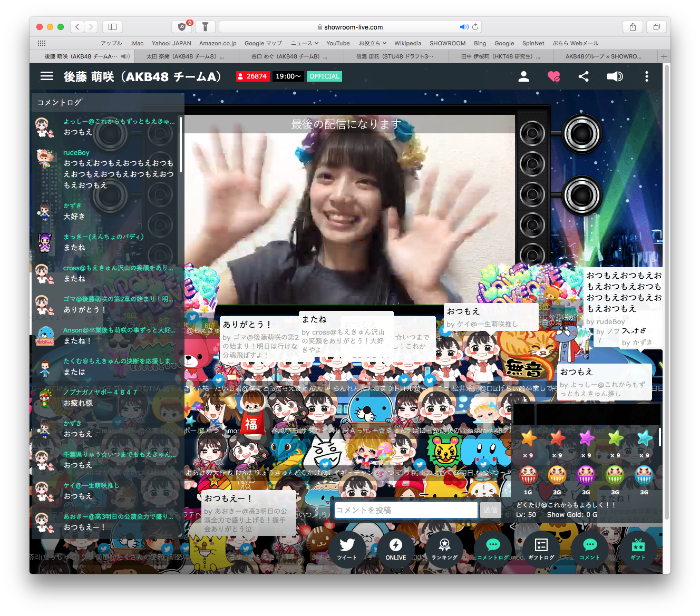Click the shield extension icon with badge 9
The image size is (700, 616).
pos(182,27)
